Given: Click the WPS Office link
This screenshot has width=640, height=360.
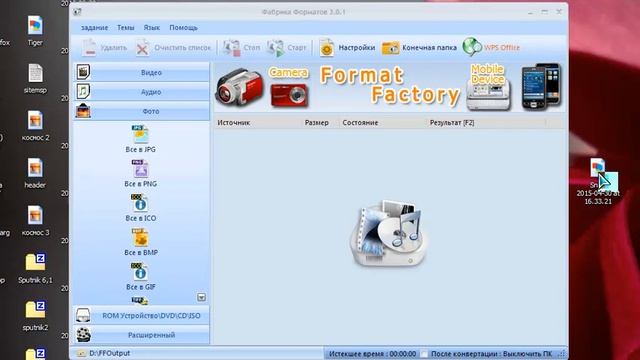Looking at the screenshot, I should (x=491, y=47).
